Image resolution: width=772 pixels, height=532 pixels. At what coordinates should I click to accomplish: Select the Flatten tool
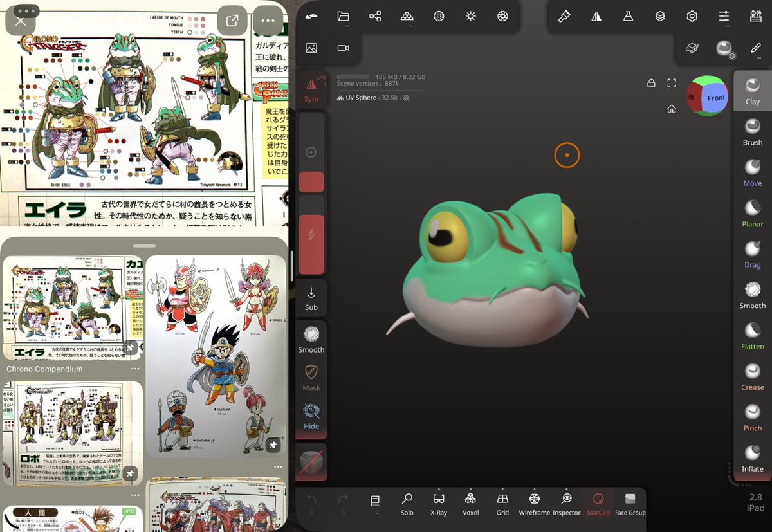coord(753,336)
